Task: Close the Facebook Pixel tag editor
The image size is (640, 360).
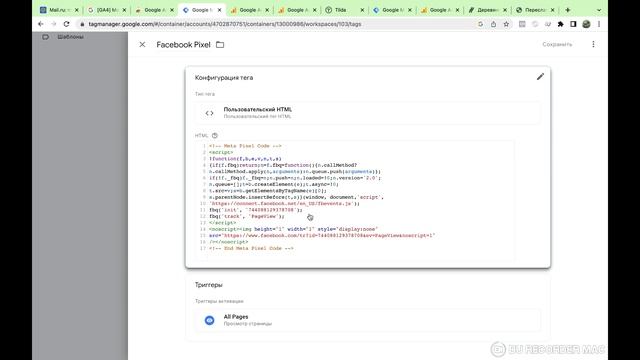Action: [142, 44]
